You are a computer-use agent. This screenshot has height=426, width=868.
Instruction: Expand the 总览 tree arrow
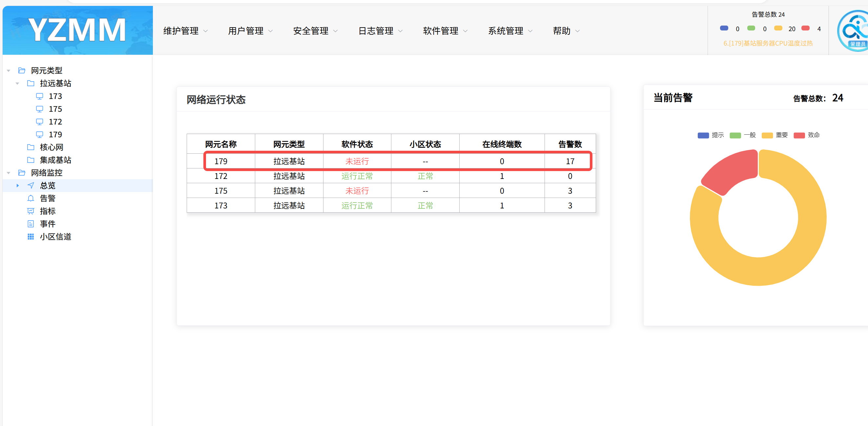(x=17, y=185)
